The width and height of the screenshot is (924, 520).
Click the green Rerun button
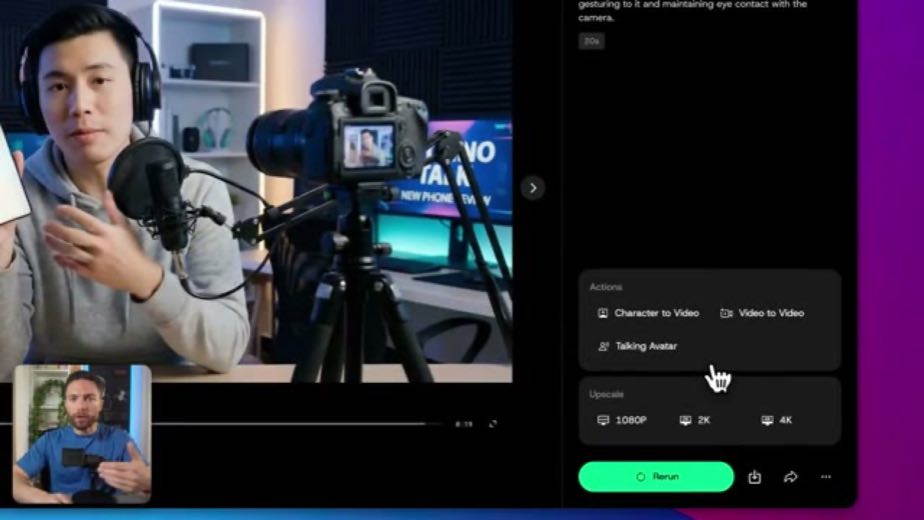pyautogui.click(x=656, y=476)
